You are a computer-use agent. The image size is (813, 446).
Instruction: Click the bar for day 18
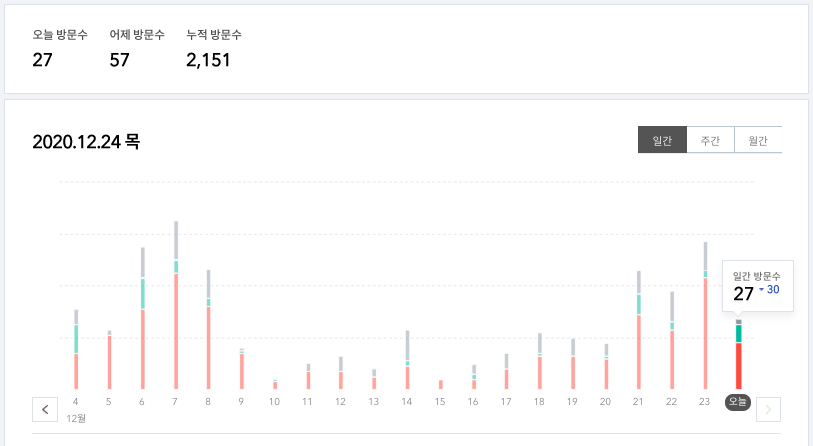[540, 361]
